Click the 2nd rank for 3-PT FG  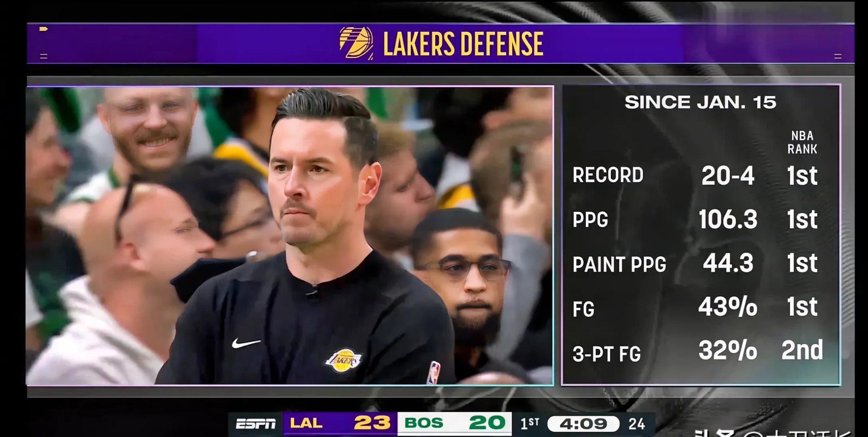pyautogui.click(x=802, y=350)
